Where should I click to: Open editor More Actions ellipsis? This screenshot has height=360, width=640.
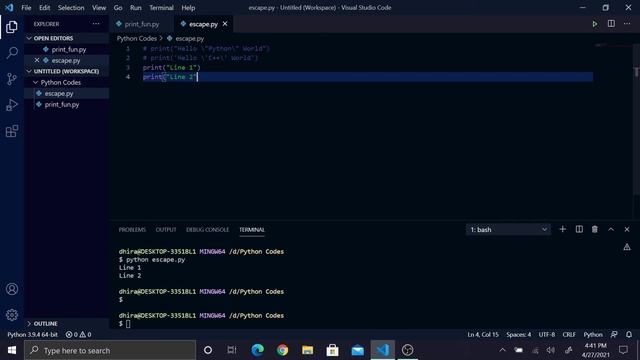click(627, 24)
